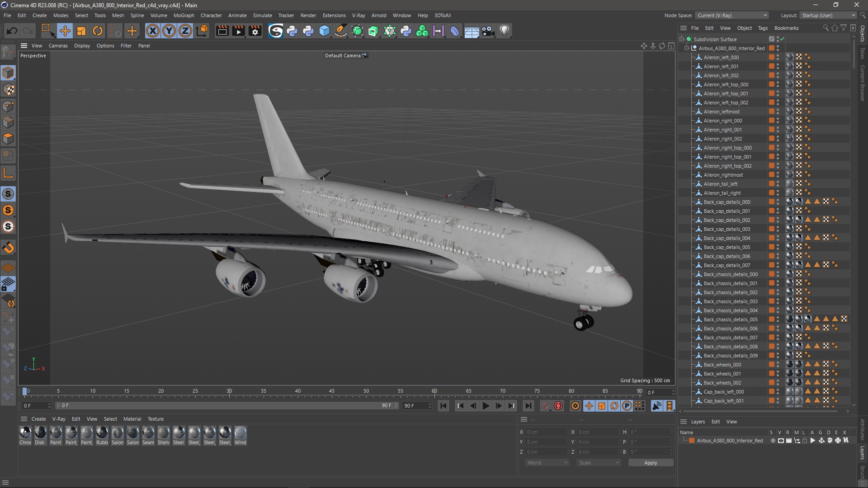Toggle Autokeying red button
Image resolution: width=868 pixels, height=488 pixels.
558,406
